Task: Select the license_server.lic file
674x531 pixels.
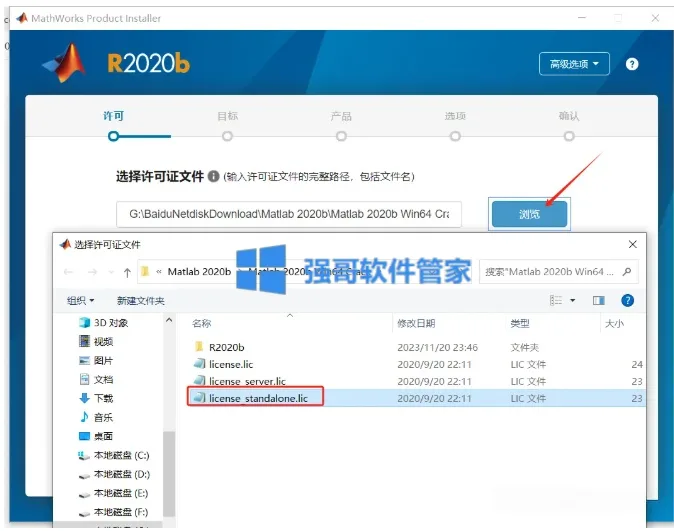Action: pyautogui.click(x=247, y=381)
